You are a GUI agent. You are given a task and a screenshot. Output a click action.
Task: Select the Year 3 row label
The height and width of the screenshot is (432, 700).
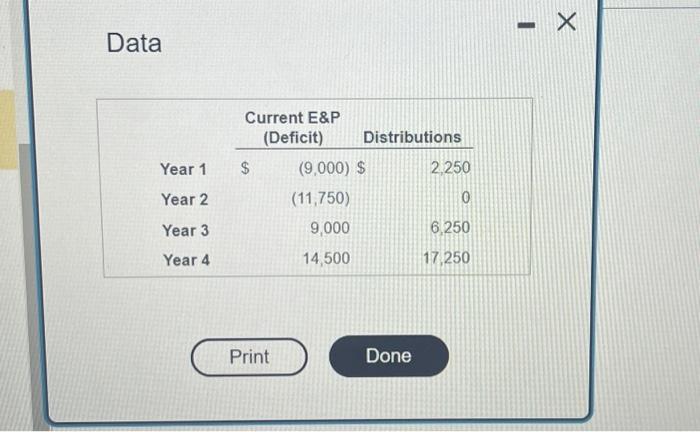185,230
